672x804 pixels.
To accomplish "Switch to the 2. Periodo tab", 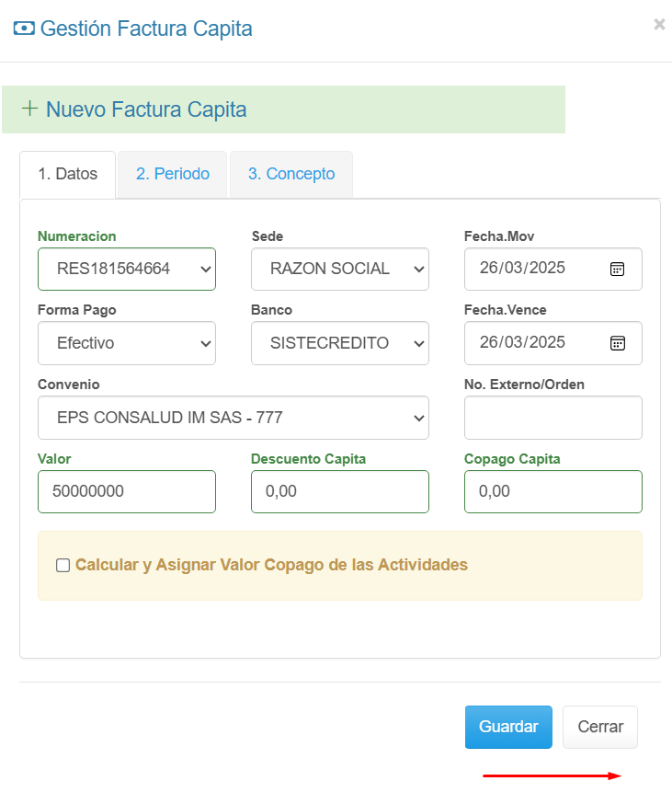I will (x=173, y=174).
